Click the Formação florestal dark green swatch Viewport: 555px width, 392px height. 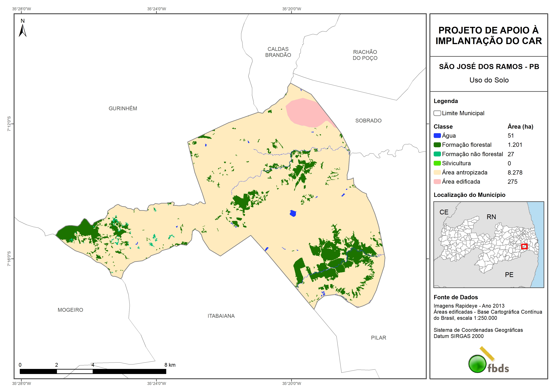click(x=437, y=145)
